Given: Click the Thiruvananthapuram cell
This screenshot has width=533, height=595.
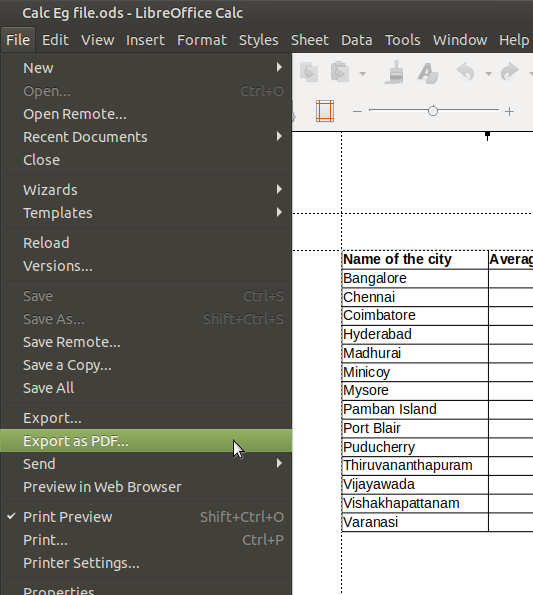Looking at the screenshot, I should click(x=415, y=466).
